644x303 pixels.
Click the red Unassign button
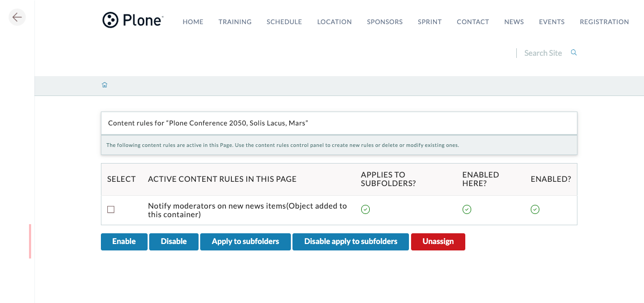click(438, 241)
